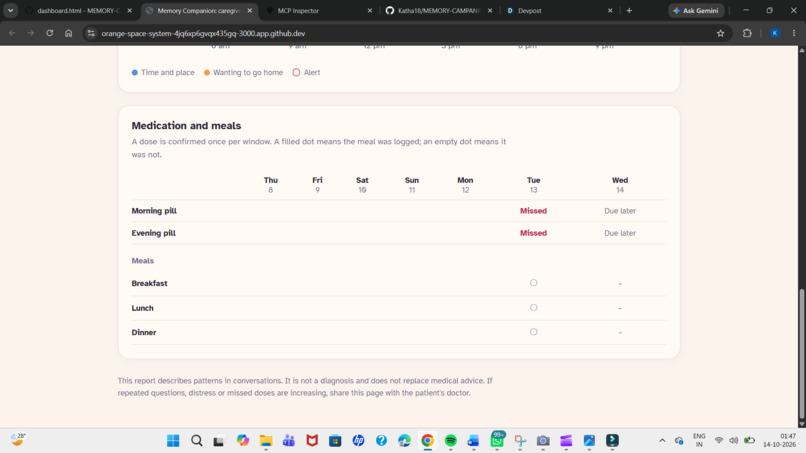This screenshot has height=453, width=806.
Task: Switch to Chrome in the taskbar
Action: click(x=427, y=441)
